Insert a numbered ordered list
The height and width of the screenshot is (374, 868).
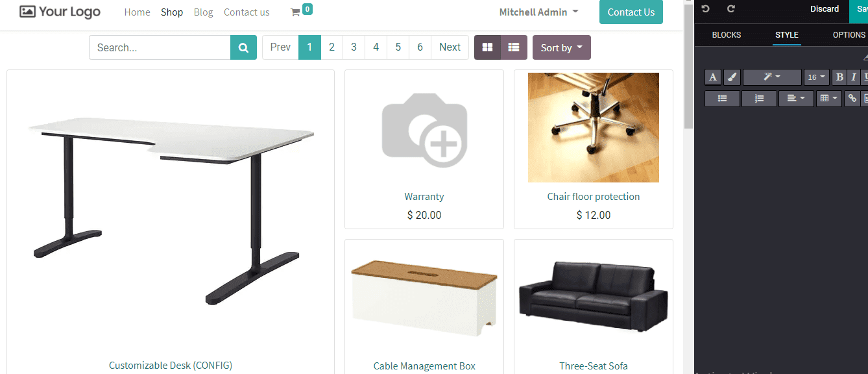pyautogui.click(x=759, y=98)
